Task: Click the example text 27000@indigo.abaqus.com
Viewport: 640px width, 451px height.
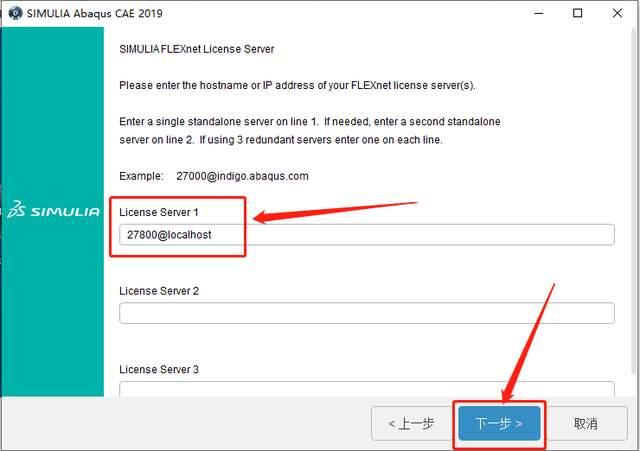Action: (x=242, y=176)
